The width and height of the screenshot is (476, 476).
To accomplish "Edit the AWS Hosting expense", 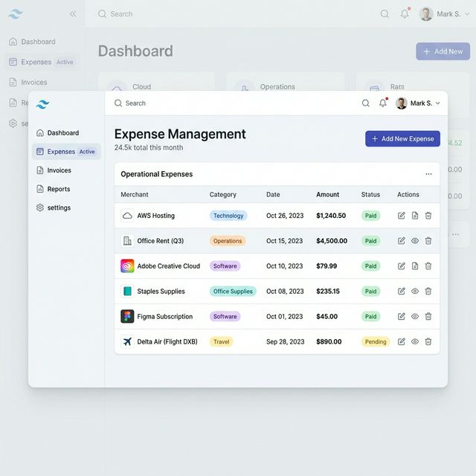I will click(x=402, y=216).
